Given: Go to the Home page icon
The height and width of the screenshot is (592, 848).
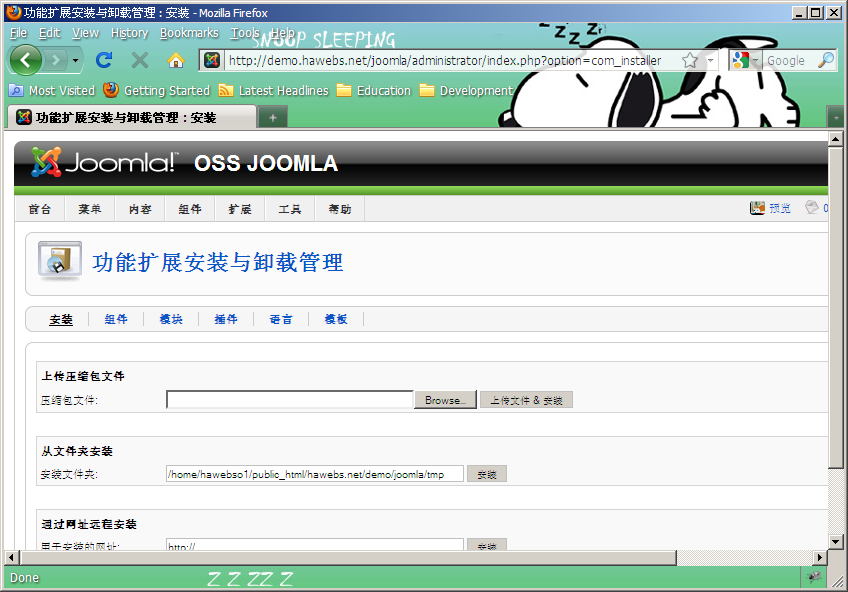Looking at the screenshot, I should [175, 60].
